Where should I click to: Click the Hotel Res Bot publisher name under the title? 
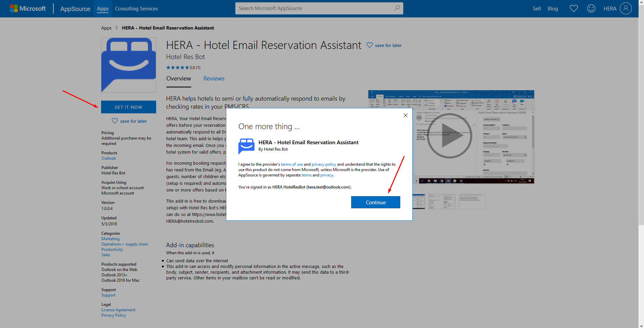[x=185, y=57]
